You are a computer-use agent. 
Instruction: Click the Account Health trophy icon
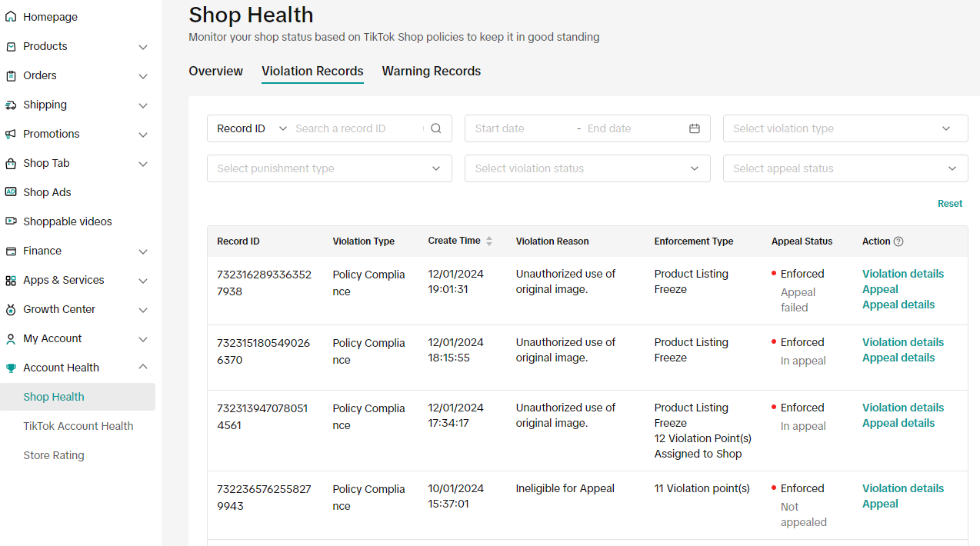point(11,368)
